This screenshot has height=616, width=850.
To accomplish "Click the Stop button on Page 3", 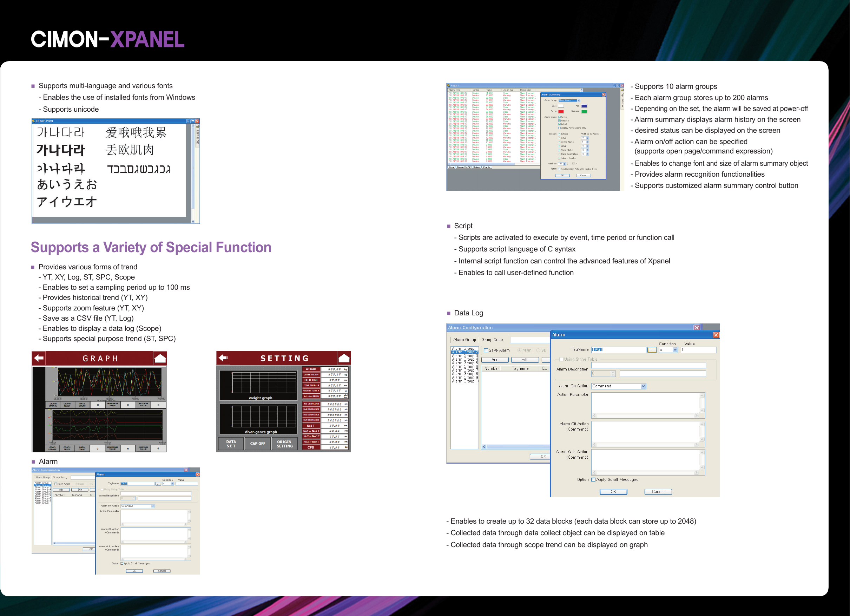I will 451,167.
